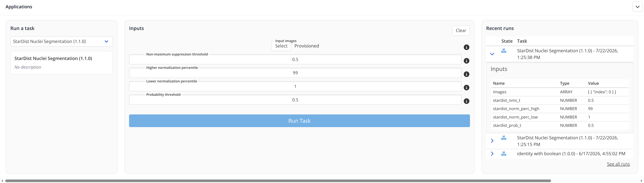Click the Run Task button
This screenshot has height=183, width=644.
click(299, 121)
